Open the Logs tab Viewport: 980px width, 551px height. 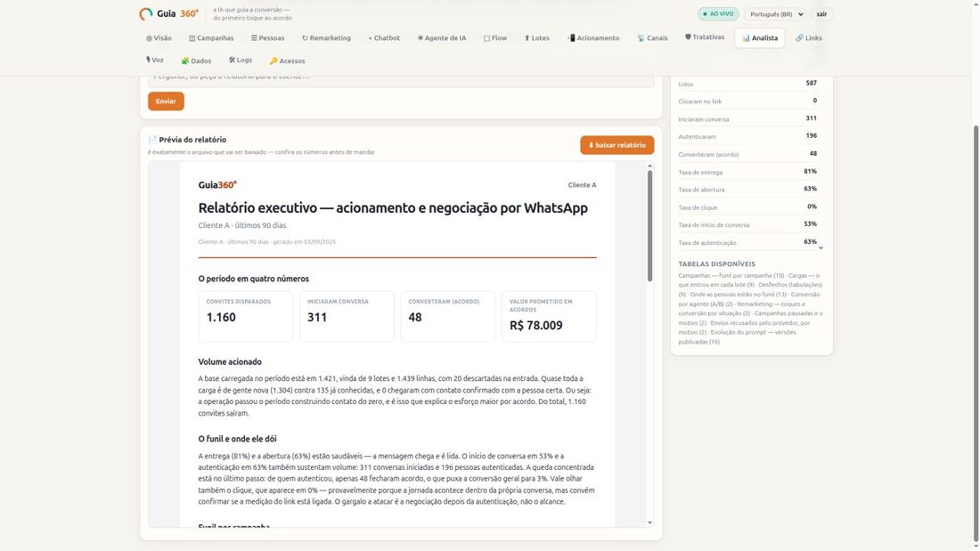(x=241, y=61)
